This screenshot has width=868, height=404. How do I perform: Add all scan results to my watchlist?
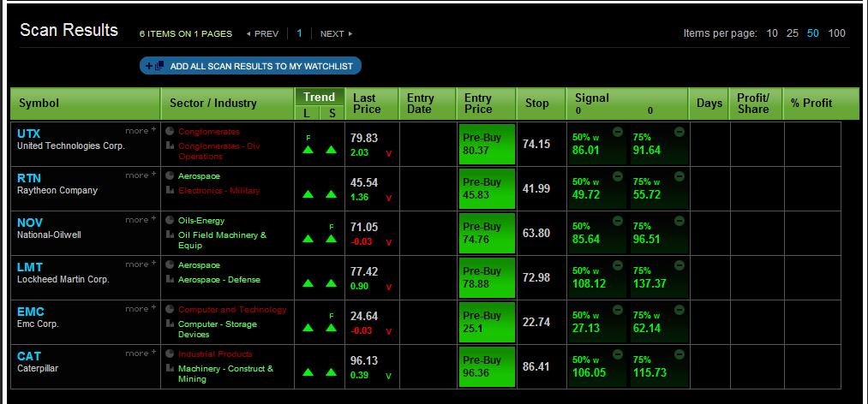250,66
